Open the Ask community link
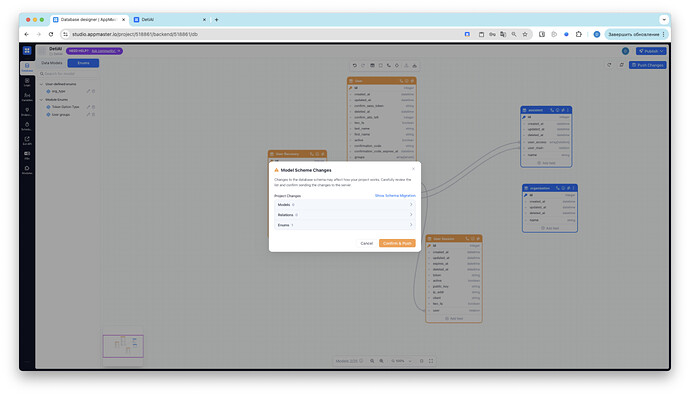 coord(103,51)
